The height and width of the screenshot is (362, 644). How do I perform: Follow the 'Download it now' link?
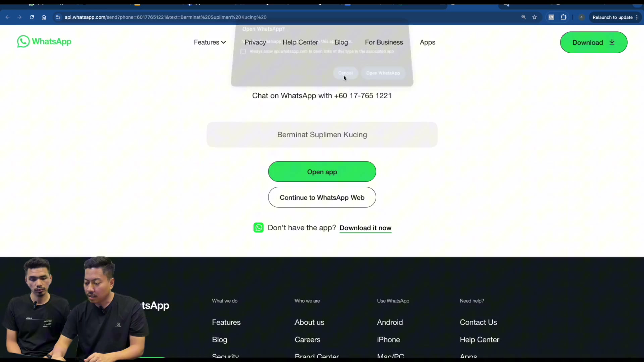coord(366,228)
